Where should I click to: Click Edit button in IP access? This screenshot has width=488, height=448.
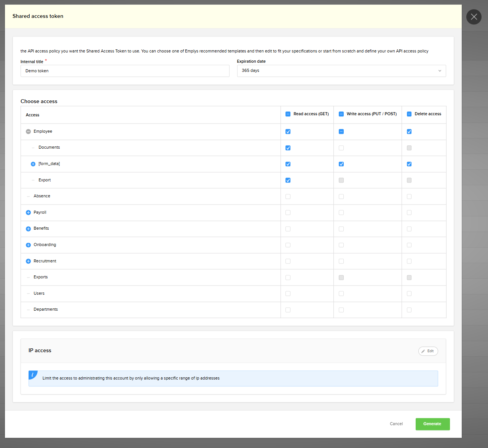coord(428,351)
